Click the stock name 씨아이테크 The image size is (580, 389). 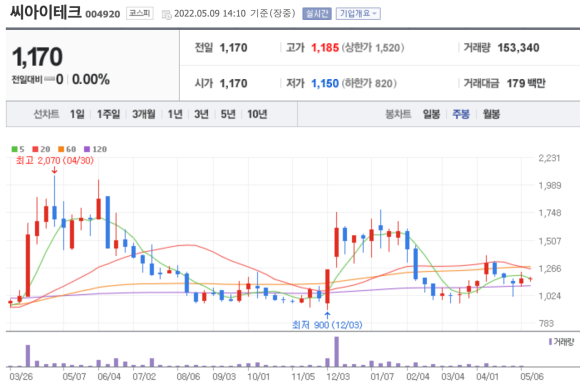[x=45, y=12]
